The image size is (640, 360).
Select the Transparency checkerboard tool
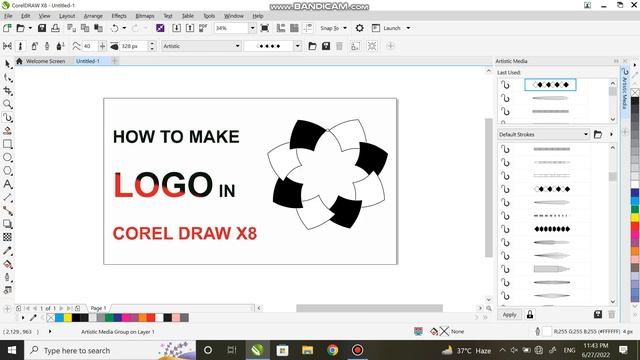tap(7, 237)
